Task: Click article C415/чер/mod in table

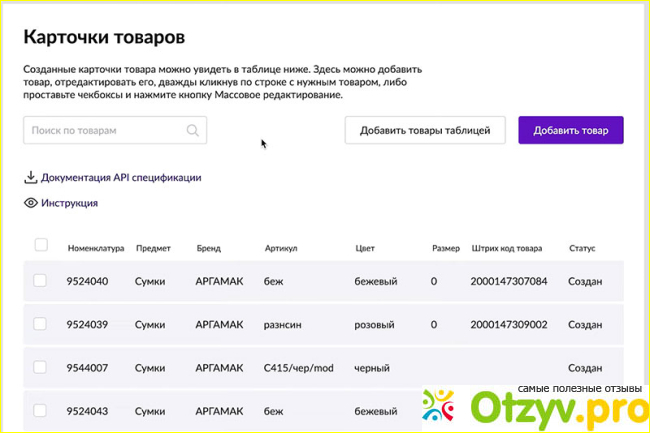Action: pos(296,369)
